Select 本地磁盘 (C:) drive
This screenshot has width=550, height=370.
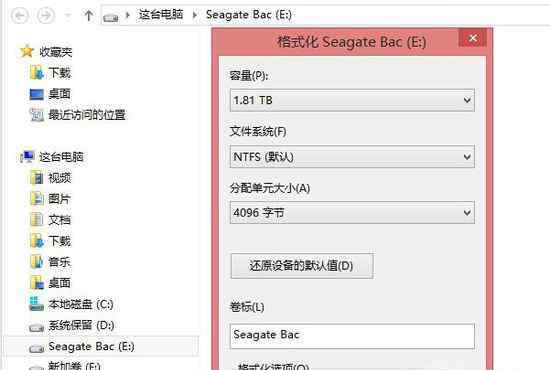pos(72,304)
